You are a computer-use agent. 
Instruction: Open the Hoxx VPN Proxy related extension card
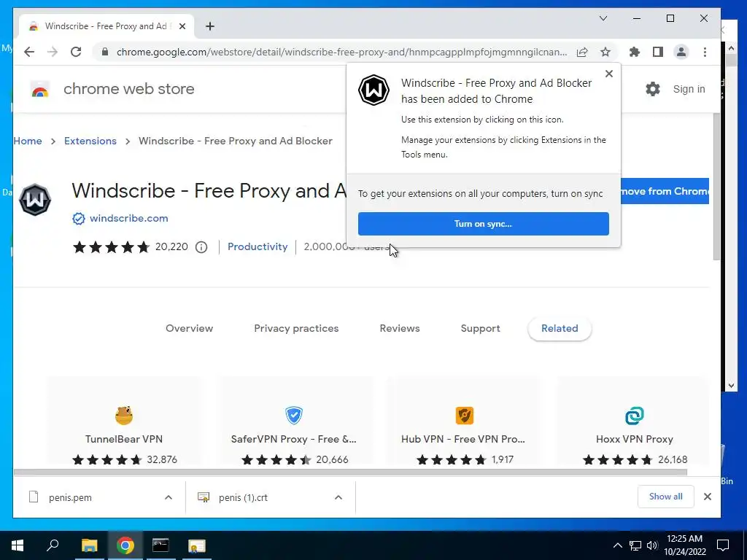coord(634,421)
